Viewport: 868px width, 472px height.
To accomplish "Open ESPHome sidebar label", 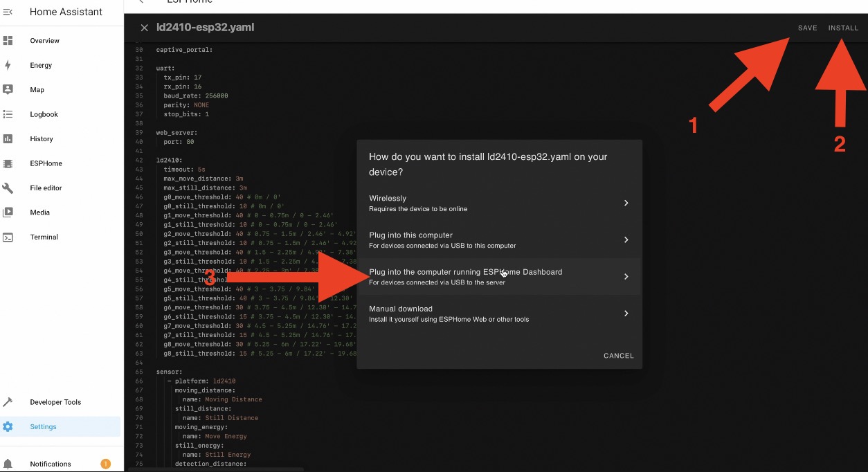I will point(46,163).
